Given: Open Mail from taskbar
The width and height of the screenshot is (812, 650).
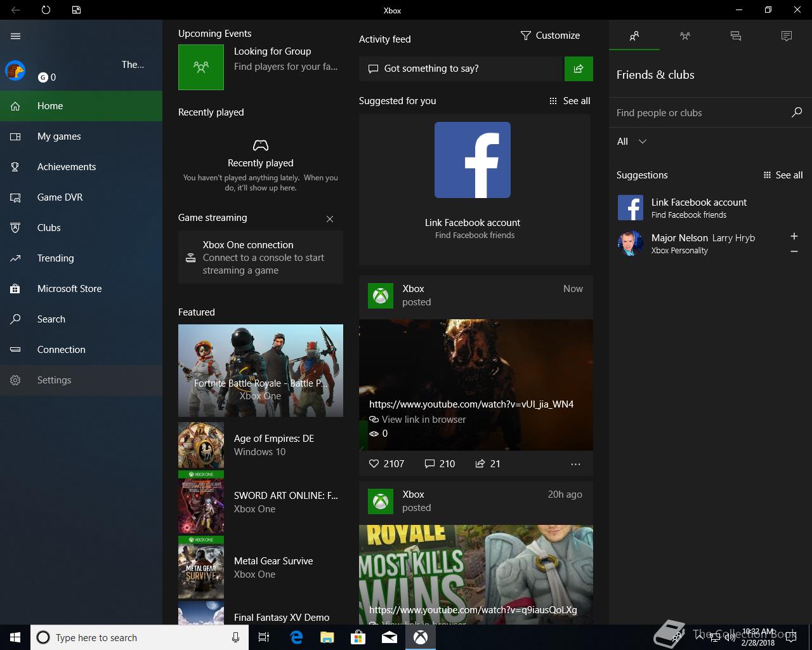Looking at the screenshot, I should 390,637.
